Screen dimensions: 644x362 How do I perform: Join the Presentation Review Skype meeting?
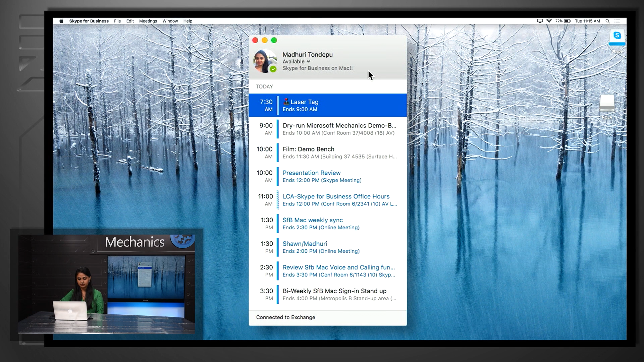[328, 176]
